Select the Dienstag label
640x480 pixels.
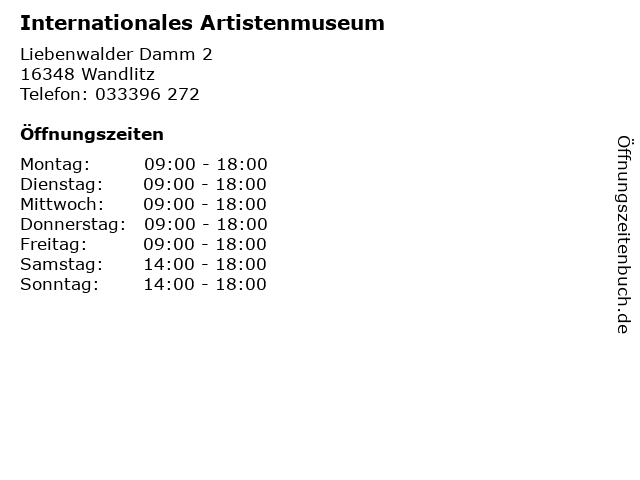[62, 184]
